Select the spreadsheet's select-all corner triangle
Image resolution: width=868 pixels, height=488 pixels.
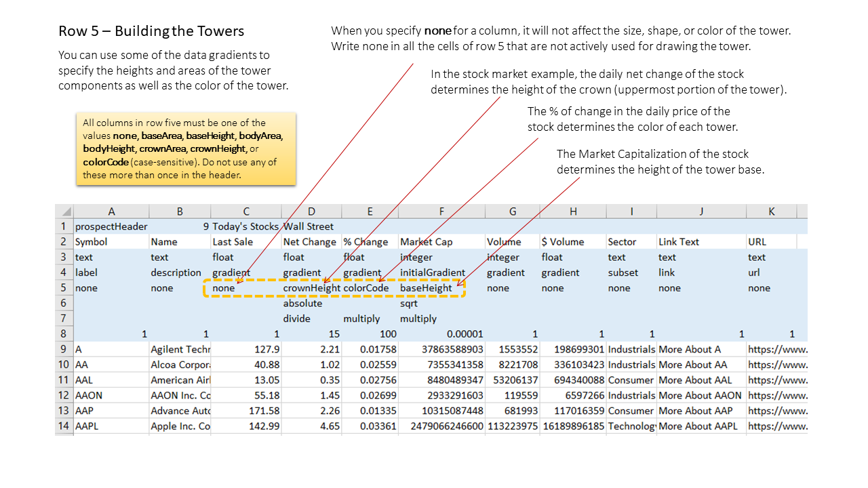[x=64, y=211]
